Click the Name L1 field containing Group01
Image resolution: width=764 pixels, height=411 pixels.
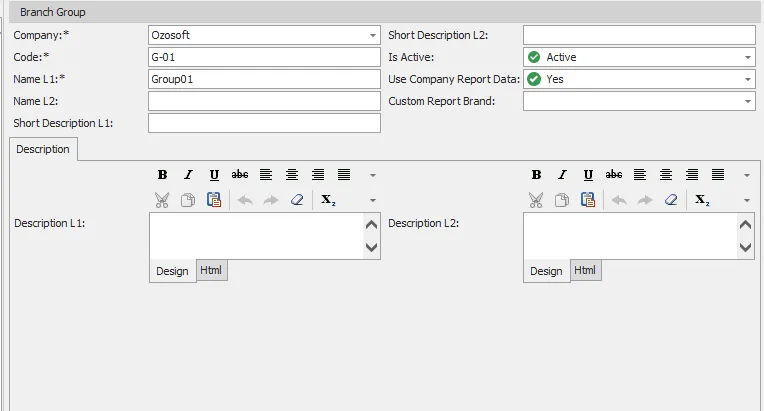pos(264,79)
